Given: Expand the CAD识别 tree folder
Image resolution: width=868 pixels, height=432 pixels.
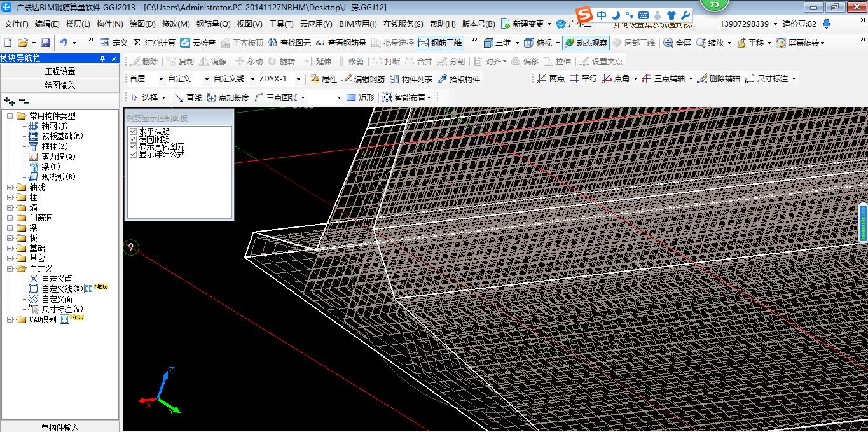Looking at the screenshot, I should [10, 319].
